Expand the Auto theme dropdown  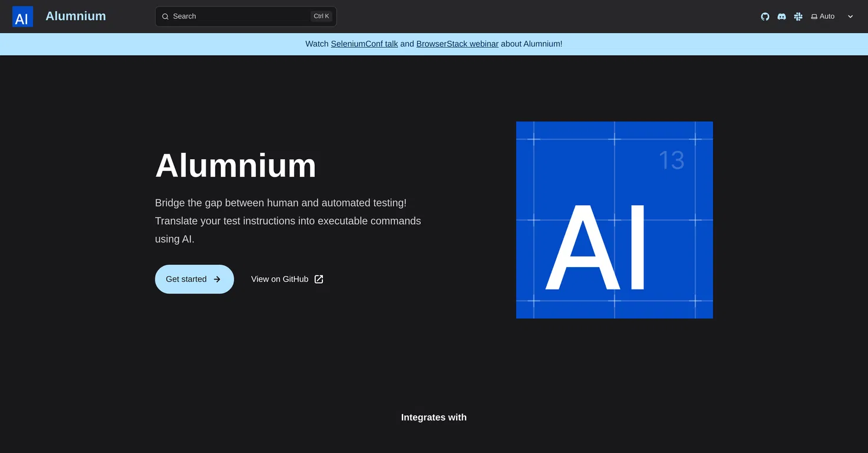click(x=832, y=17)
